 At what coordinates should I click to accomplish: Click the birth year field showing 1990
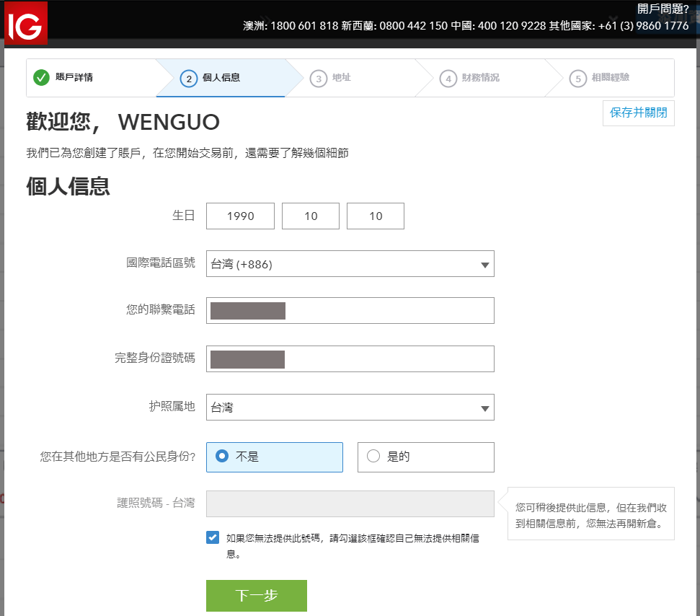click(240, 216)
